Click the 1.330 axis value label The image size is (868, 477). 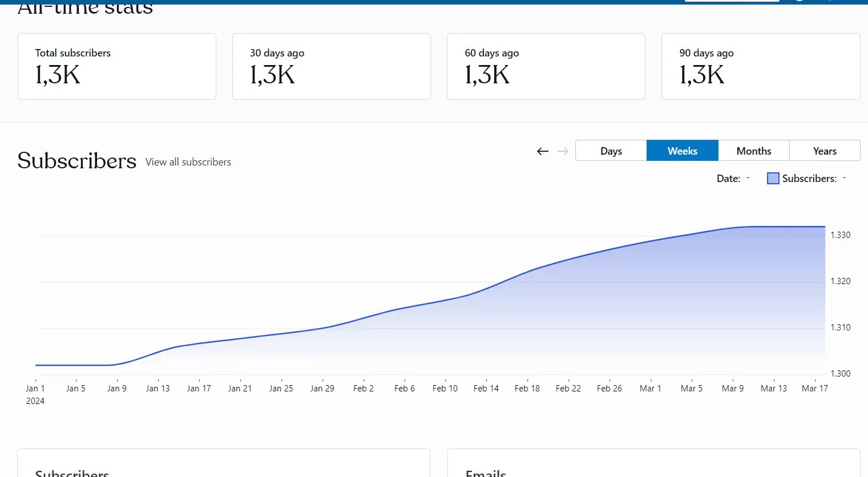840,235
